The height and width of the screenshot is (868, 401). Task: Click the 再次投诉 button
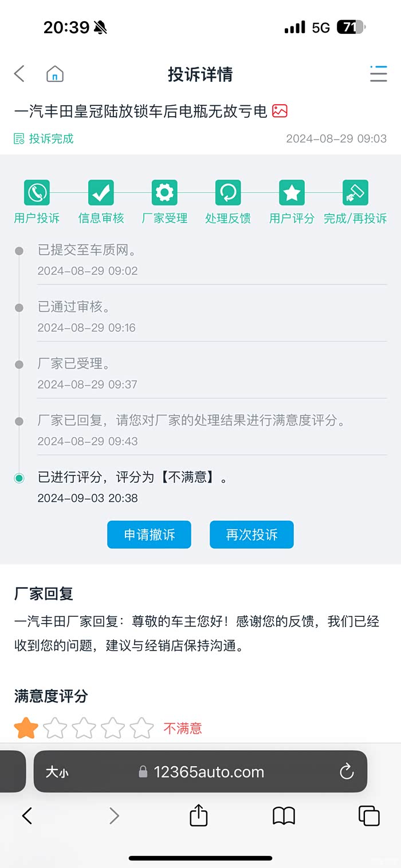(251, 534)
